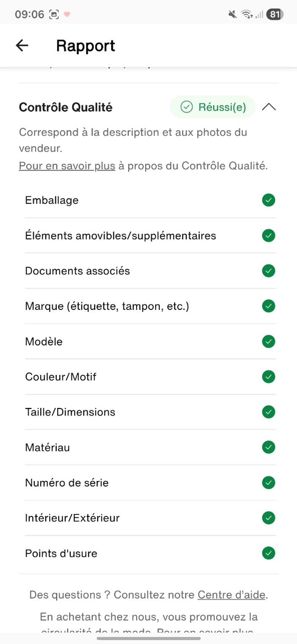Tap the green check for Marque row

point(269,306)
